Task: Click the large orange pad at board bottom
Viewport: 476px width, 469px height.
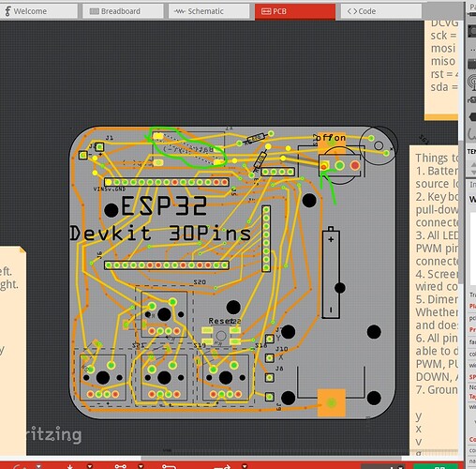Action: (332, 402)
